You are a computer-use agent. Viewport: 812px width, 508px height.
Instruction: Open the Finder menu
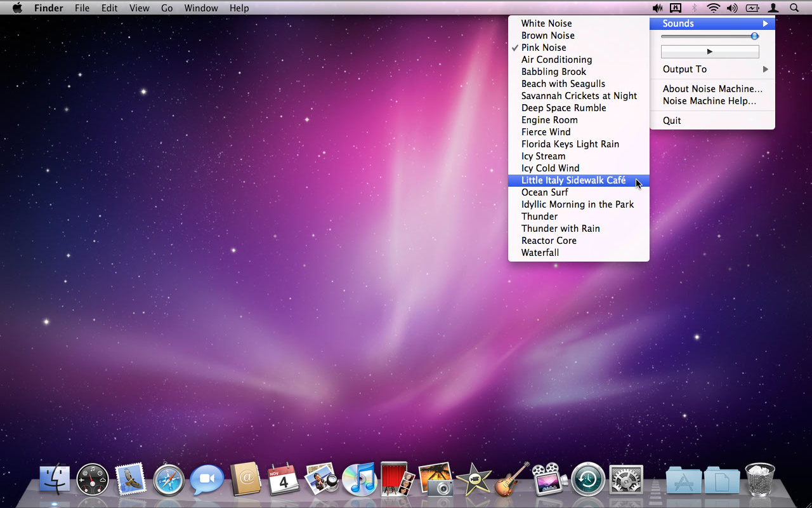pos(48,8)
